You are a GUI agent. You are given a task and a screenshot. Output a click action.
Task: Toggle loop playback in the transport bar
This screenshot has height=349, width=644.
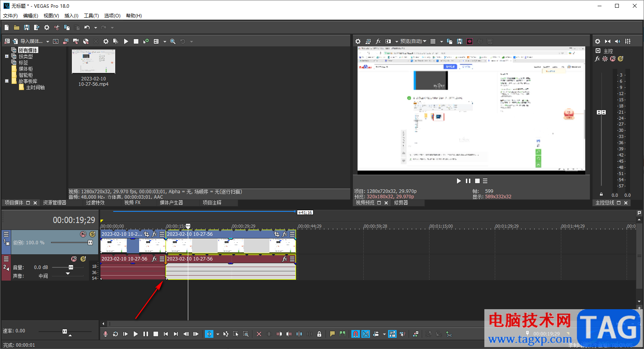click(116, 334)
